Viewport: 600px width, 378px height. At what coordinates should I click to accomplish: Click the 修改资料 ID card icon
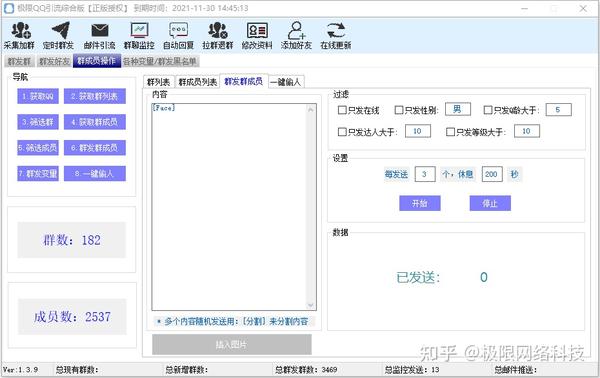[x=257, y=36]
